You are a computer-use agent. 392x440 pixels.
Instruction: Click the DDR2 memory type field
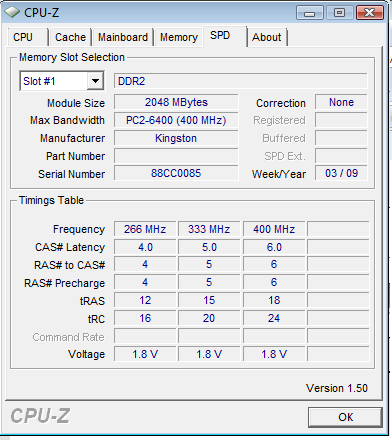(x=241, y=81)
